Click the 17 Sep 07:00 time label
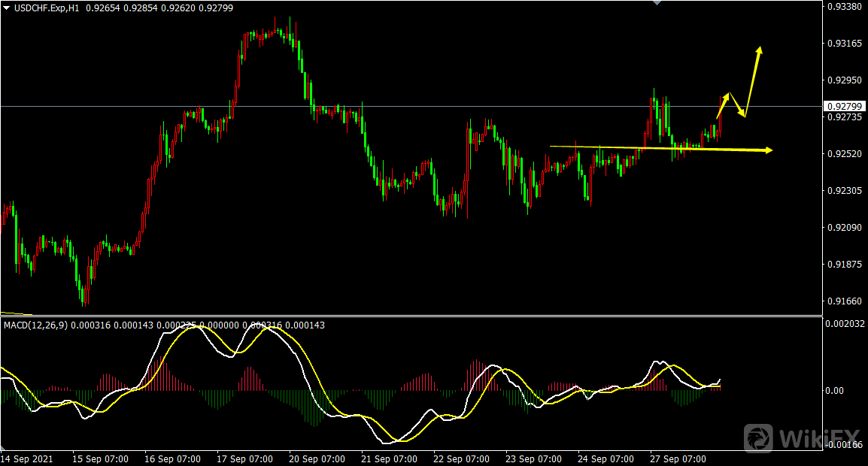868x466 pixels. point(245,458)
